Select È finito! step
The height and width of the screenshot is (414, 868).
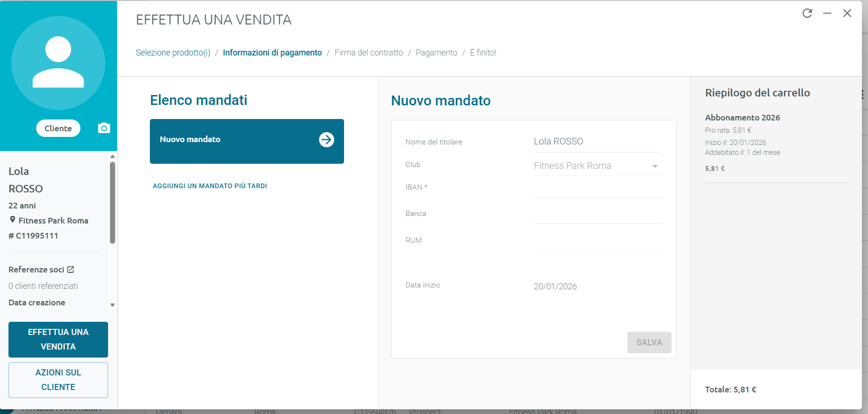[x=483, y=53]
